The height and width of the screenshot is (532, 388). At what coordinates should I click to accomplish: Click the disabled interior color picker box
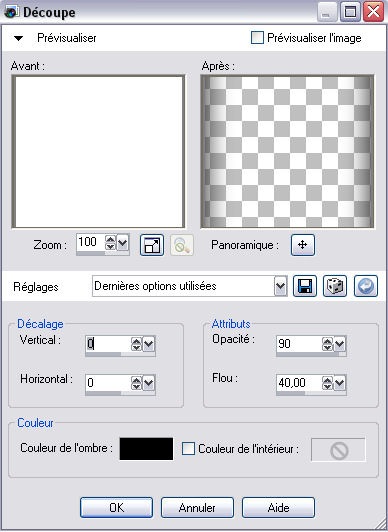click(338, 450)
